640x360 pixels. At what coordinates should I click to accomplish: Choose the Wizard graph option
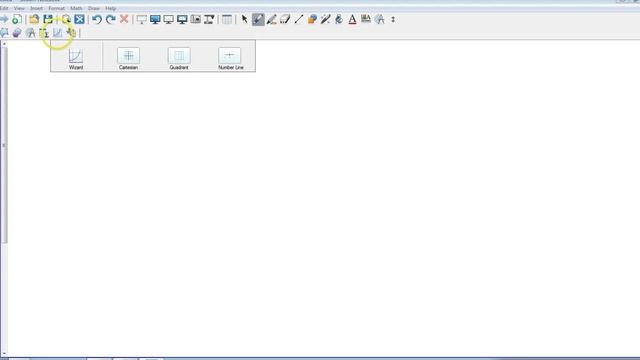click(x=76, y=59)
